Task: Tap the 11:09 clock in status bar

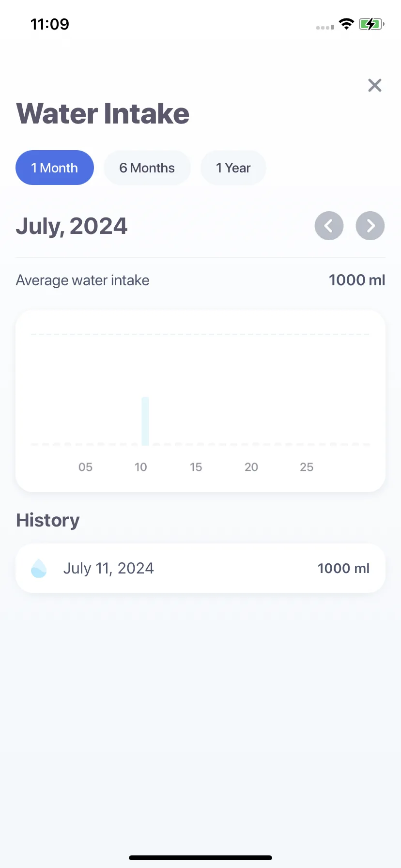Action: coord(50,24)
